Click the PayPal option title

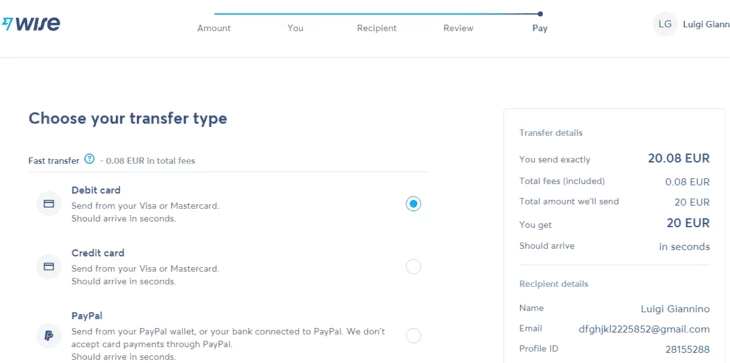pos(87,316)
